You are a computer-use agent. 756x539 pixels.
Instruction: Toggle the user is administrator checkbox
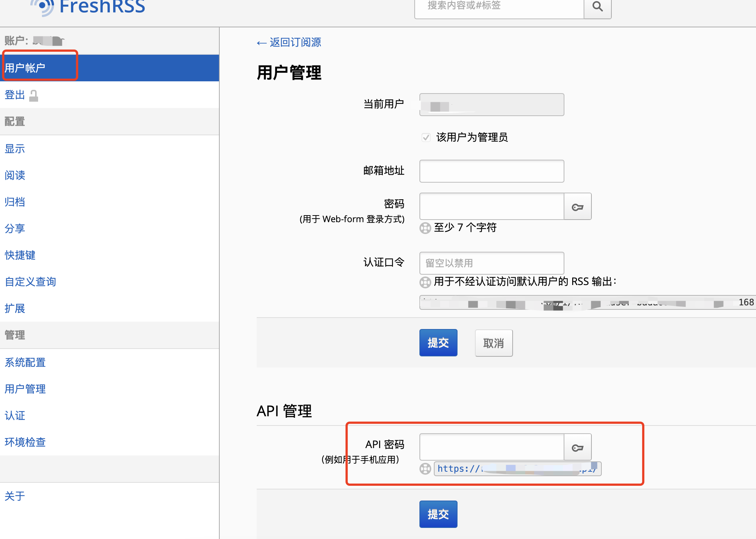coord(426,138)
